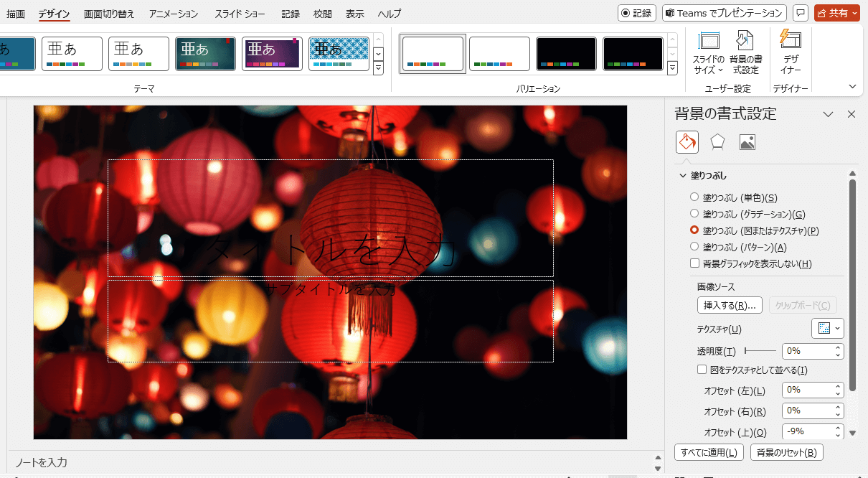The height and width of the screenshot is (478, 868).
Task: Open the 校閲 tab
Action: (323, 14)
